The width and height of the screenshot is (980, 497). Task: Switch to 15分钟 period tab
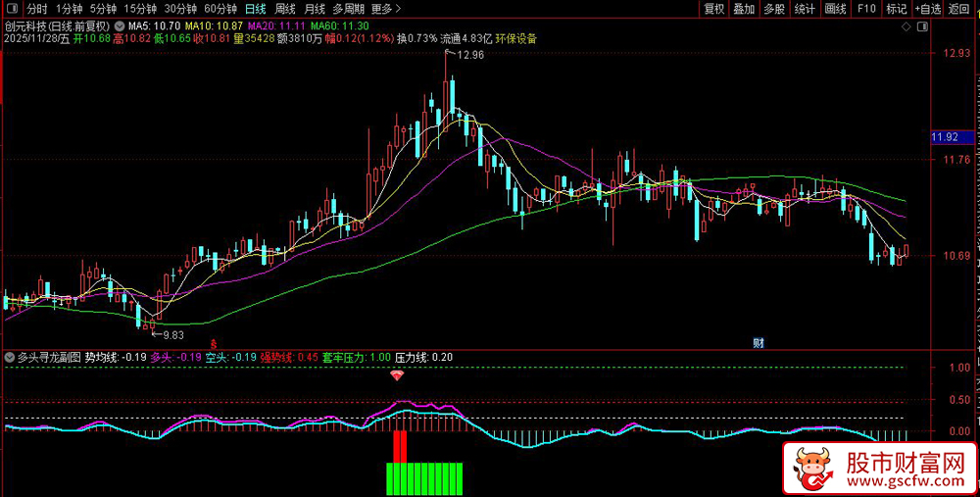coord(140,9)
